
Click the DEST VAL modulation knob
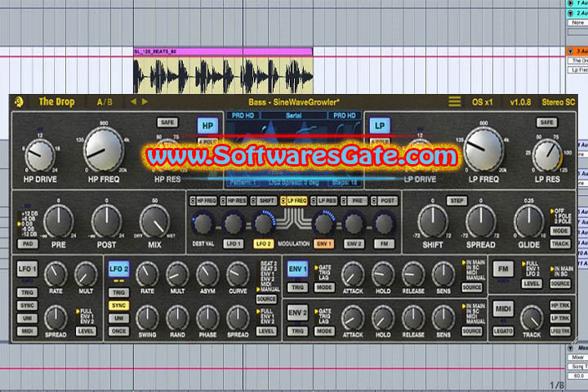click(203, 224)
